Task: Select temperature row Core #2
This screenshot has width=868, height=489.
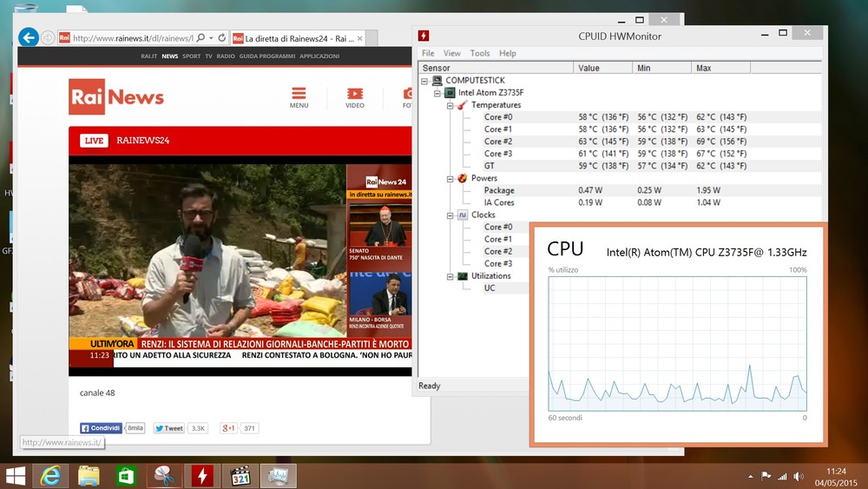Action: [652, 142]
